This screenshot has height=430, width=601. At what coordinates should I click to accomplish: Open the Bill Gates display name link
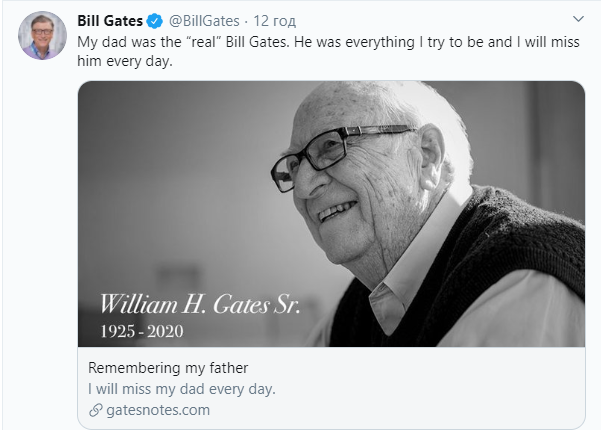pyautogui.click(x=110, y=21)
